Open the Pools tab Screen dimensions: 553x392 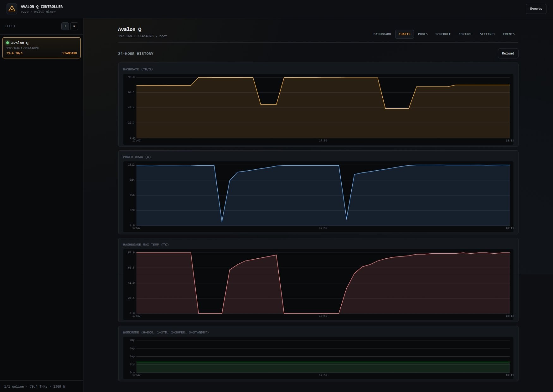423,34
